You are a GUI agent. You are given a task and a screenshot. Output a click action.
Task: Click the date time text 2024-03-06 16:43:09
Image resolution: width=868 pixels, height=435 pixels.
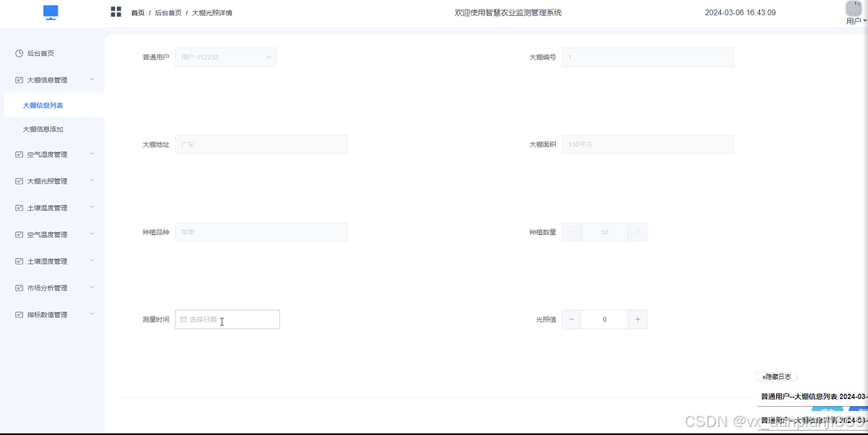pyautogui.click(x=740, y=13)
